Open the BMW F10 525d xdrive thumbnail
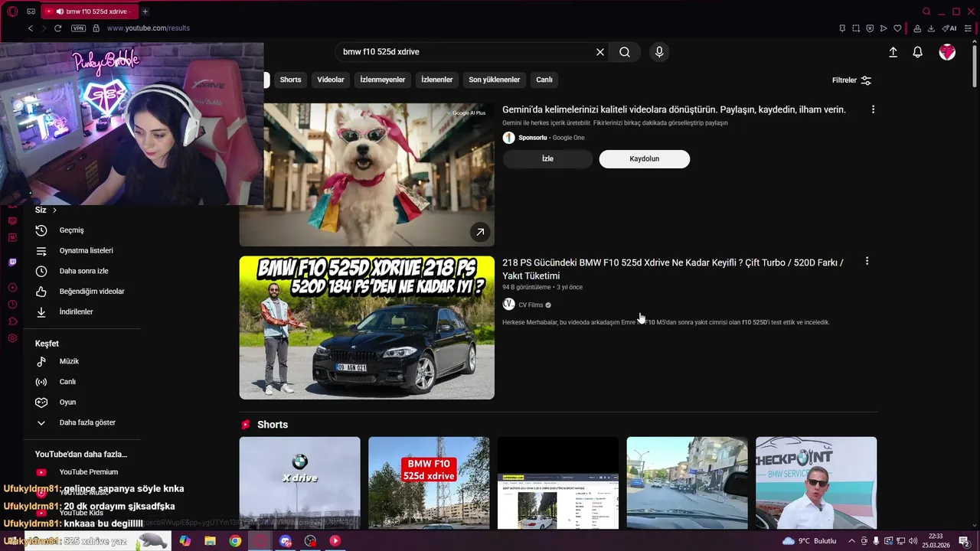The width and height of the screenshot is (980, 551). 367,328
